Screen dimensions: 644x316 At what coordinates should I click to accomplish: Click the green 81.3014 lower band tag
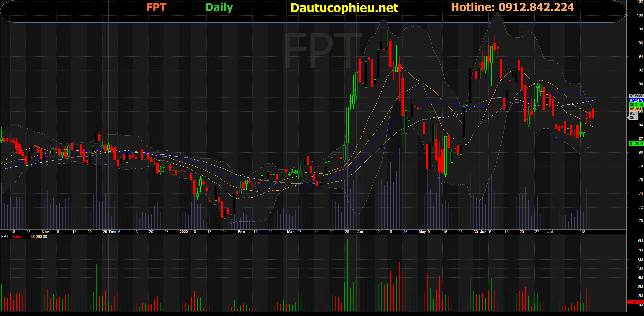point(636,144)
